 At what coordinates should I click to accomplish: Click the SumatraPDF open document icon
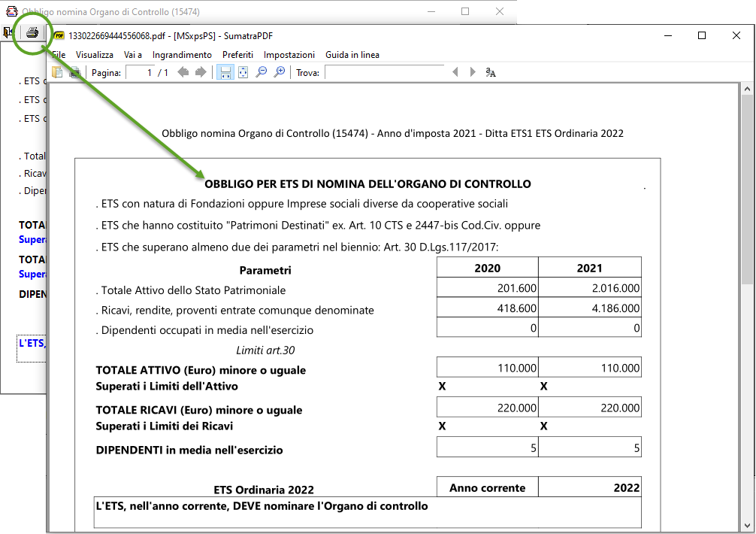coord(57,72)
